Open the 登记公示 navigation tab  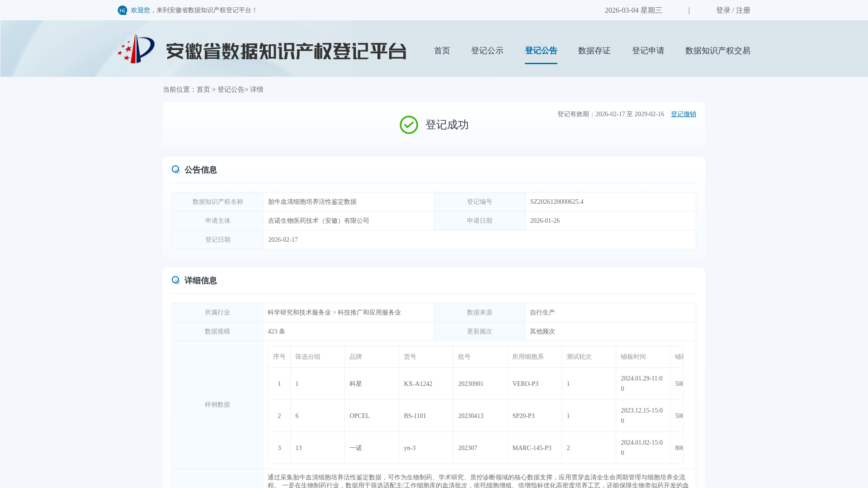pos(487,51)
